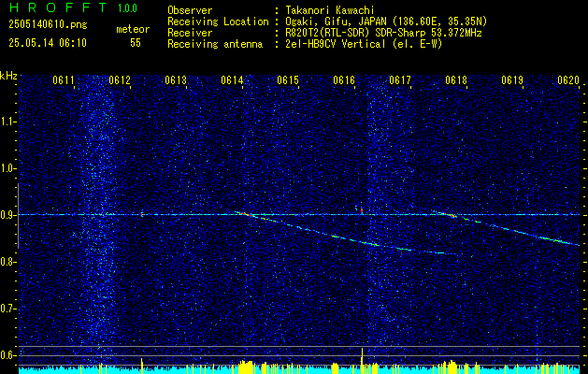Click the R820T2(RTL-SDR) receiver text
Image resolution: width=588 pixels, height=374 pixels.
pyautogui.click(x=383, y=33)
